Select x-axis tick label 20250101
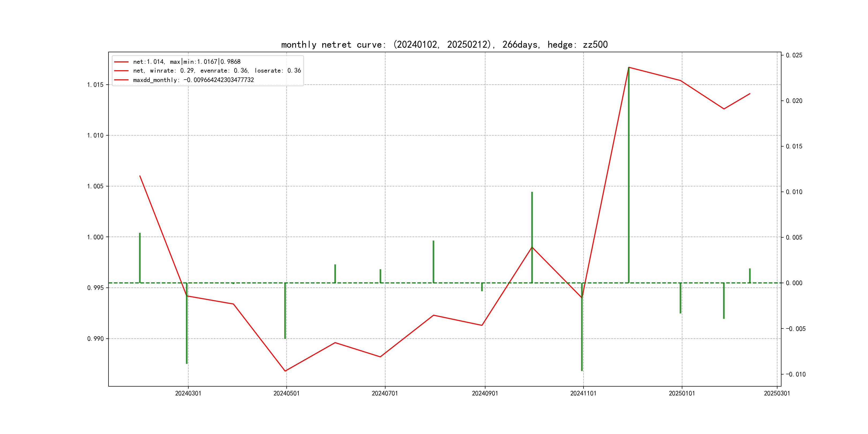 click(682, 394)
